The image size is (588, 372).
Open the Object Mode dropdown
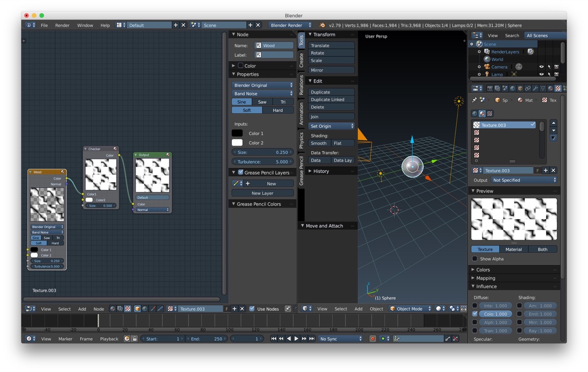click(x=410, y=309)
